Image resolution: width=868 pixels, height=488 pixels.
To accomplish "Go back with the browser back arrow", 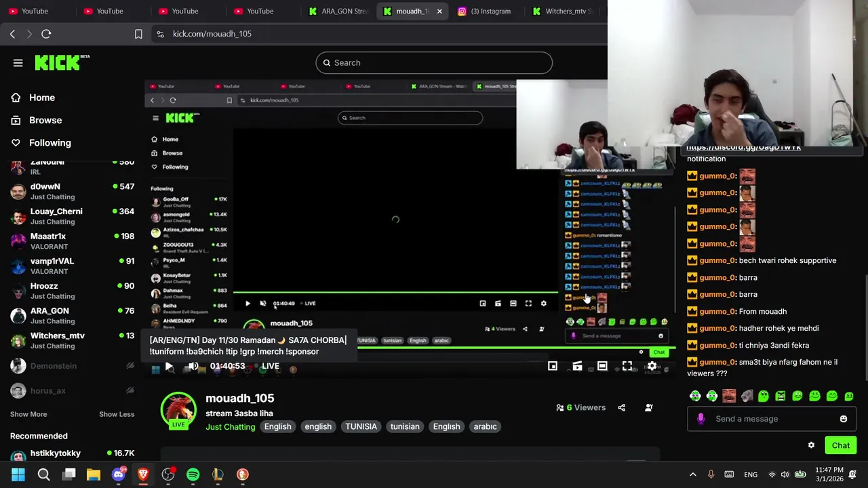I will click(12, 34).
